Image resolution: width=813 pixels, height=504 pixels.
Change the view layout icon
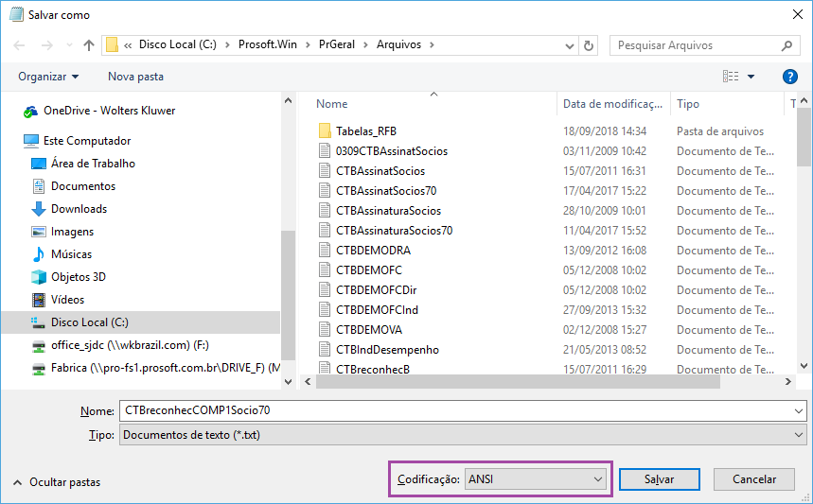point(731,77)
